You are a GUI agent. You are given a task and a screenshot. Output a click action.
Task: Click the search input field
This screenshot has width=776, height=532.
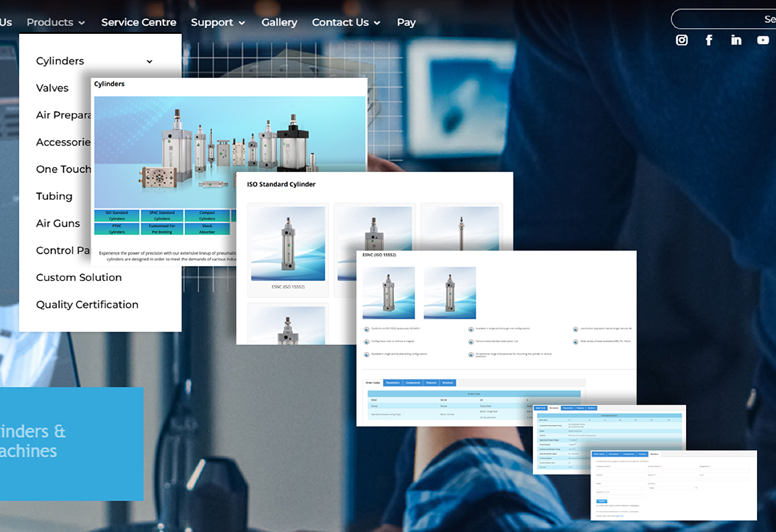coord(725,19)
